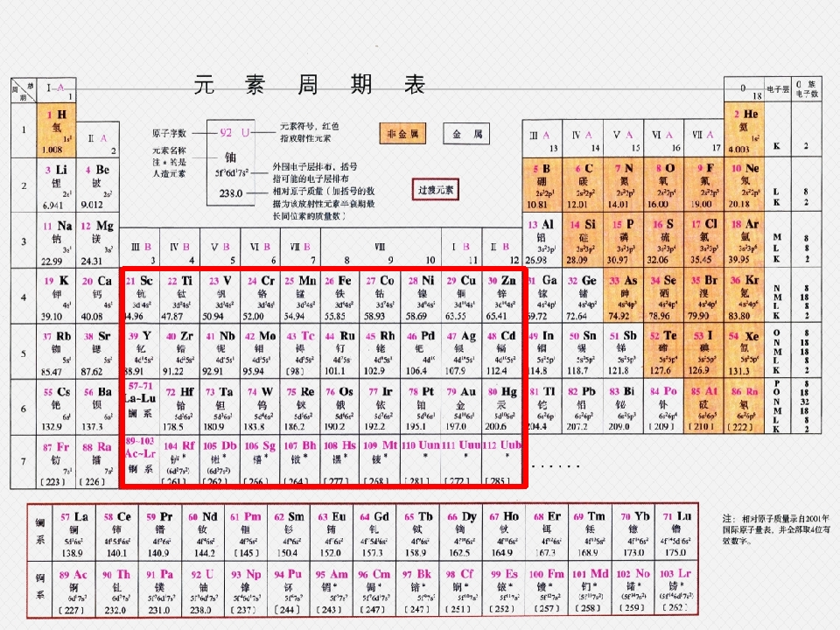Select the helium He element cell
The width and height of the screenshot is (840, 630).
[x=744, y=129]
